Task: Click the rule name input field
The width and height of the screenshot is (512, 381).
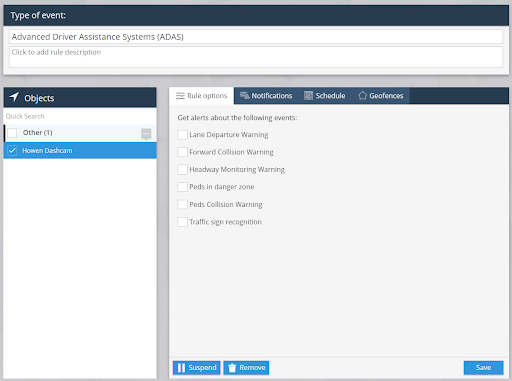Action: pos(256,37)
